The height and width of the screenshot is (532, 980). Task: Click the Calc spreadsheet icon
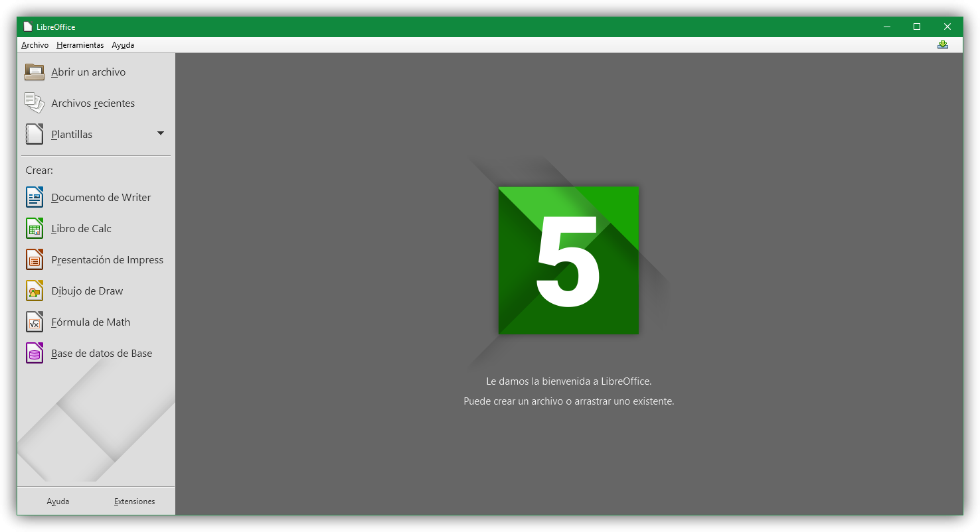pyautogui.click(x=35, y=228)
